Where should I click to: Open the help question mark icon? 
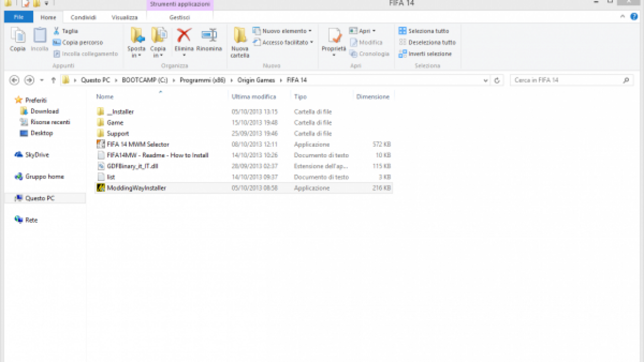pyautogui.click(x=634, y=17)
